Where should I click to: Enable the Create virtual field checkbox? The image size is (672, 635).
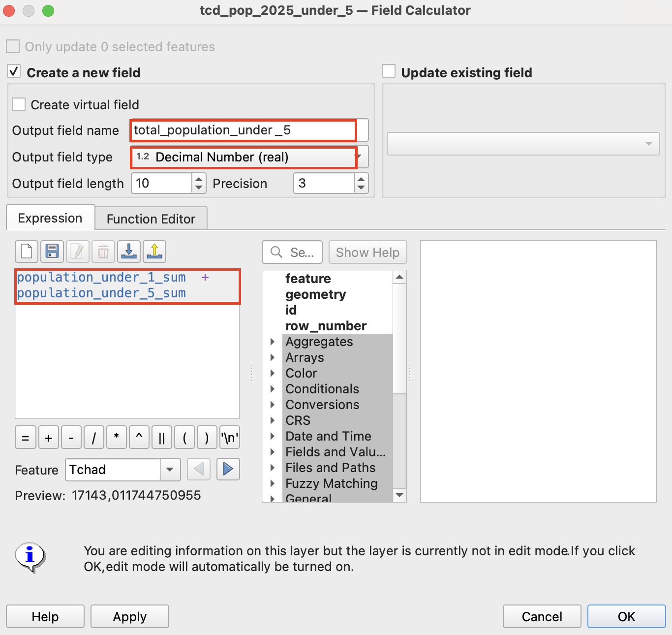19,104
